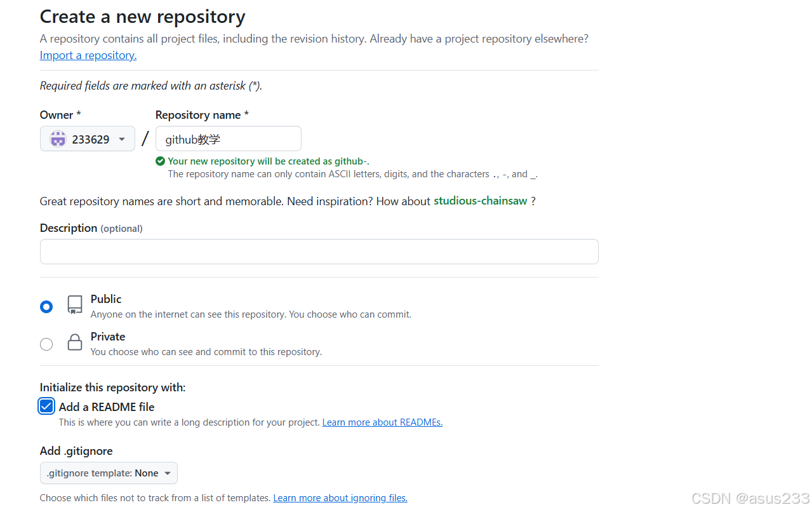Select the Public visibility radio button
Viewport: 812px width, 512px height.
click(46, 307)
